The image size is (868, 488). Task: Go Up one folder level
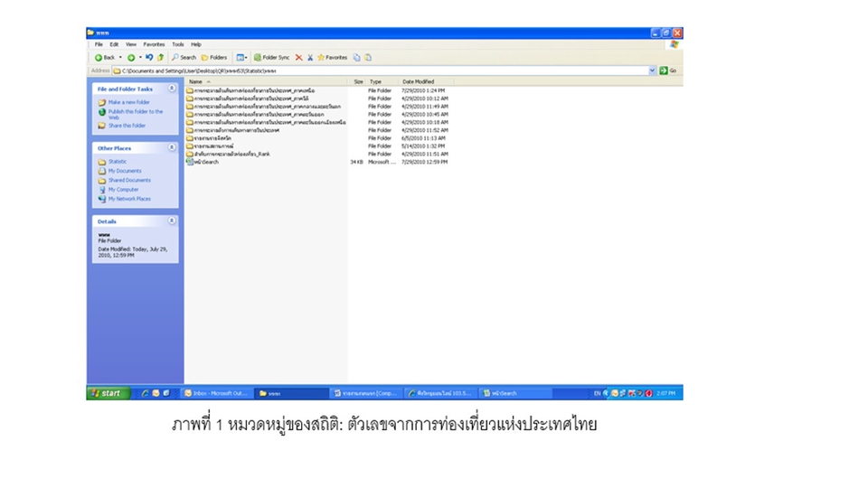pyautogui.click(x=161, y=58)
